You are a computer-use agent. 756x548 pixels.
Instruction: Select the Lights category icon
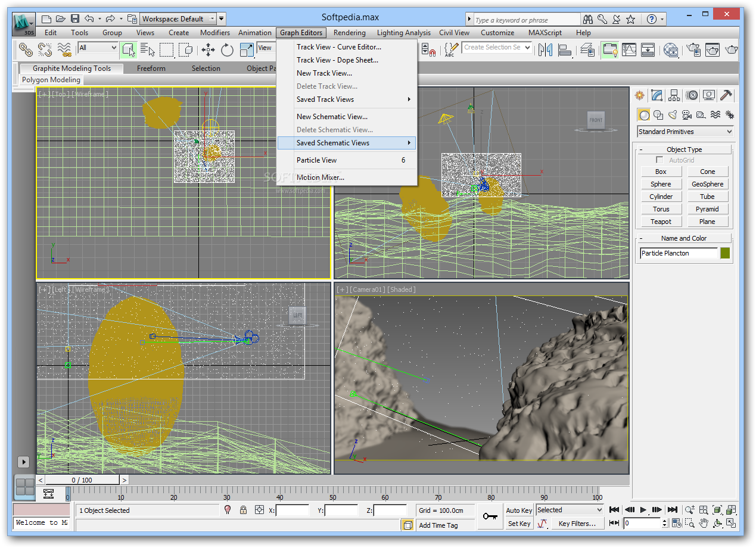[673, 115]
